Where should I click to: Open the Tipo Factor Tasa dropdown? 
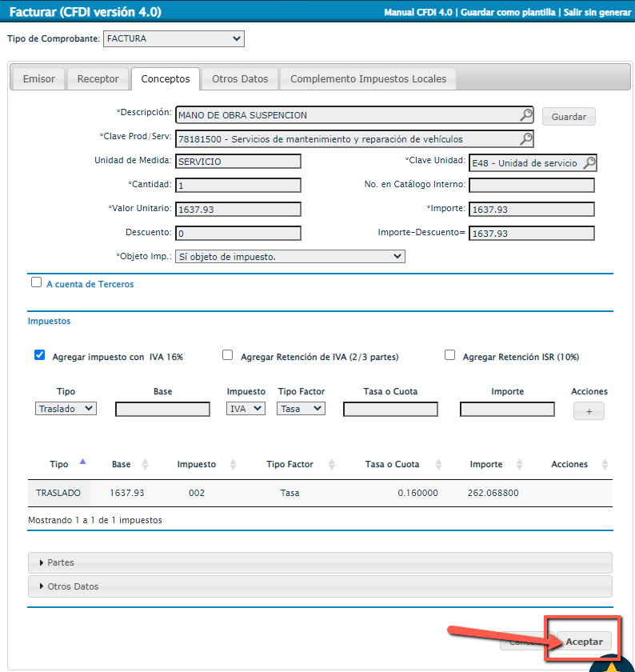coord(301,408)
